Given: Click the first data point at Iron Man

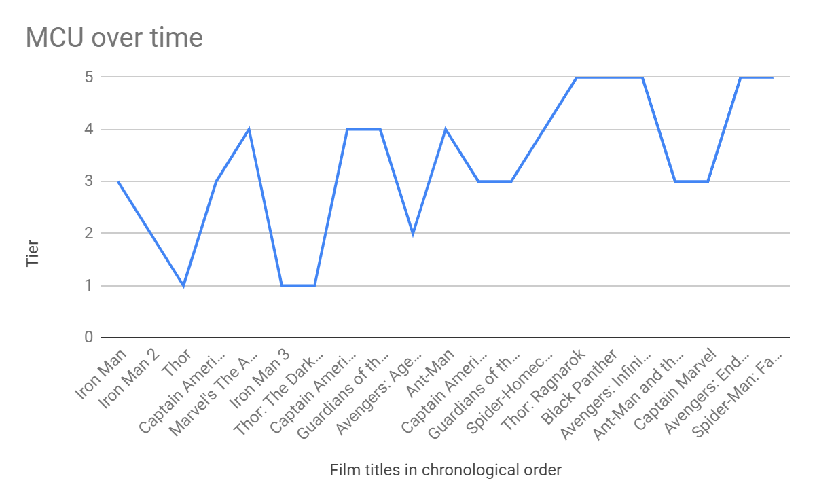Looking at the screenshot, I should click(x=118, y=181).
